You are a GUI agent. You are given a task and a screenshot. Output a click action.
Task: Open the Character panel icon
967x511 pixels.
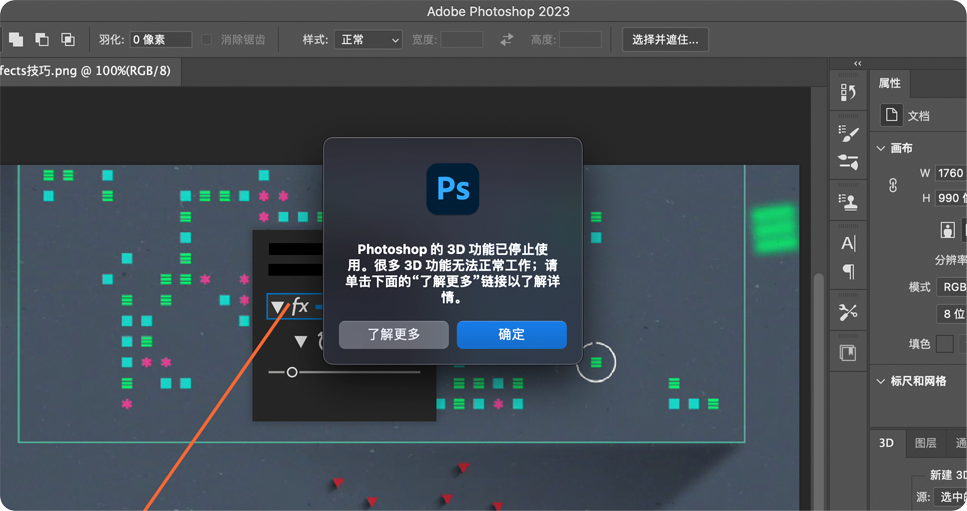coord(848,243)
